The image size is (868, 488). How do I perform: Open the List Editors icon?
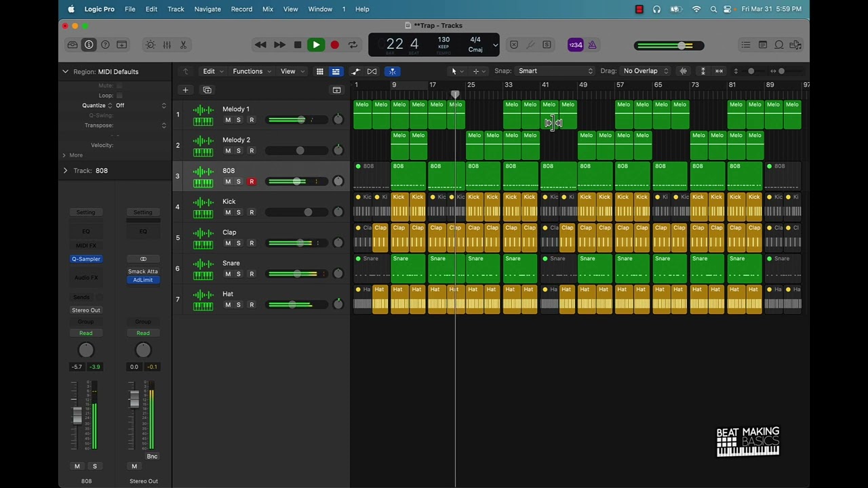click(x=746, y=45)
